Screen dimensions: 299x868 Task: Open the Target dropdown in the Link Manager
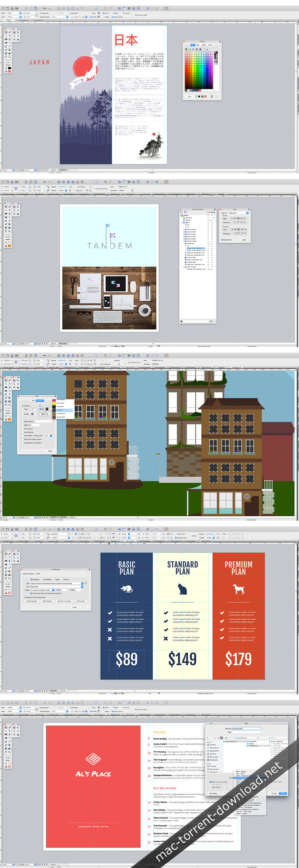point(42,590)
